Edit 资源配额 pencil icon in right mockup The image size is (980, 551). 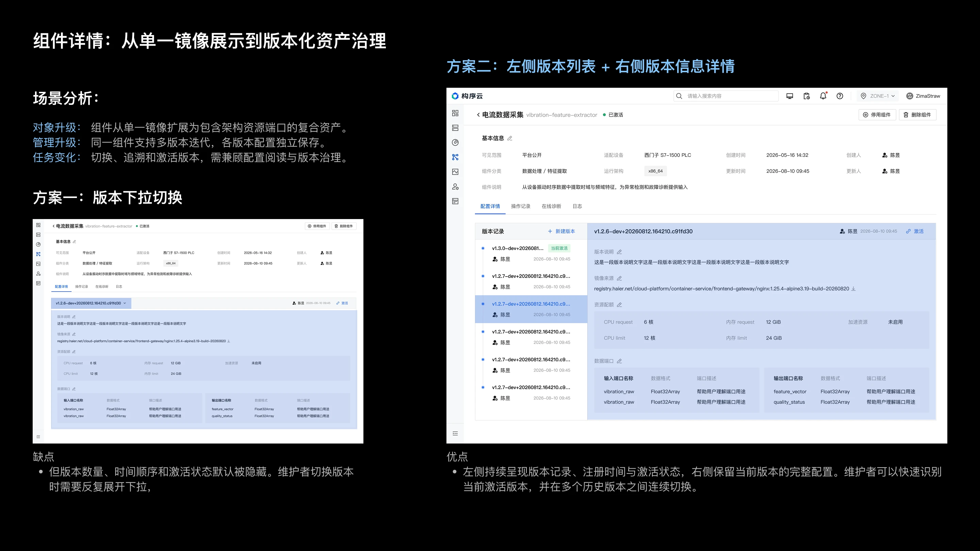[619, 305]
